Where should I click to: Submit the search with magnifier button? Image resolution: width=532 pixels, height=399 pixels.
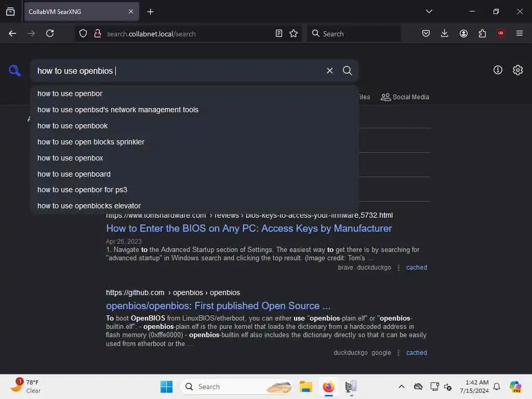(347, 71)
